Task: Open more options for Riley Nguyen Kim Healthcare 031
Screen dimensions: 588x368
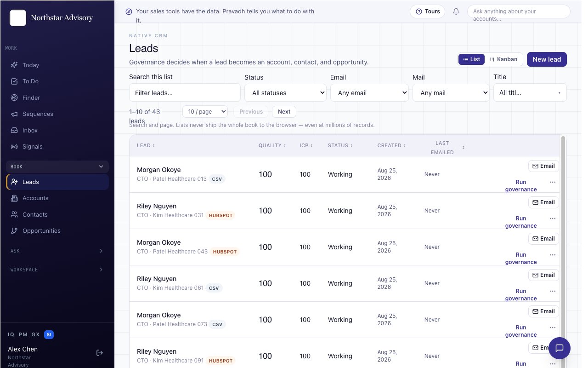Action: coord(553,218)
